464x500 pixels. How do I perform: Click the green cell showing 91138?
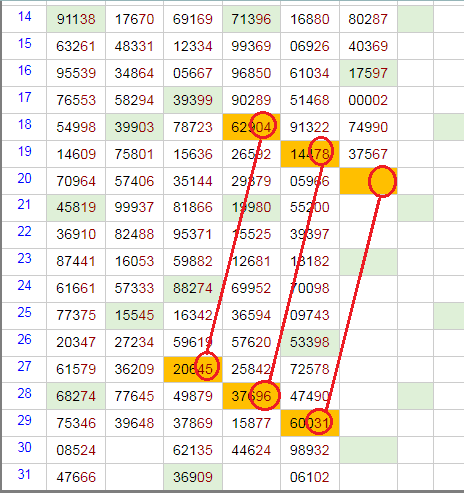point(76,19)
